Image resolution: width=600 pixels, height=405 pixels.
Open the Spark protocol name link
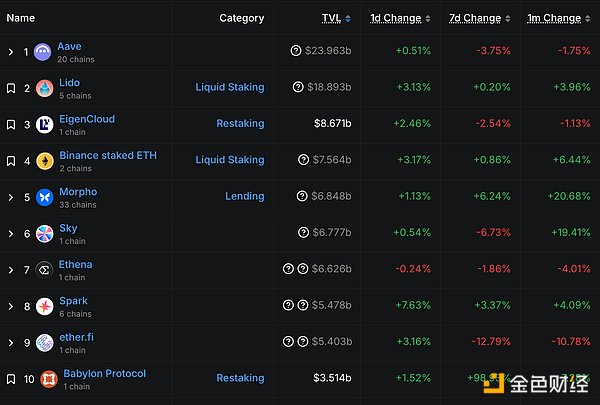(x=73, y=301)
